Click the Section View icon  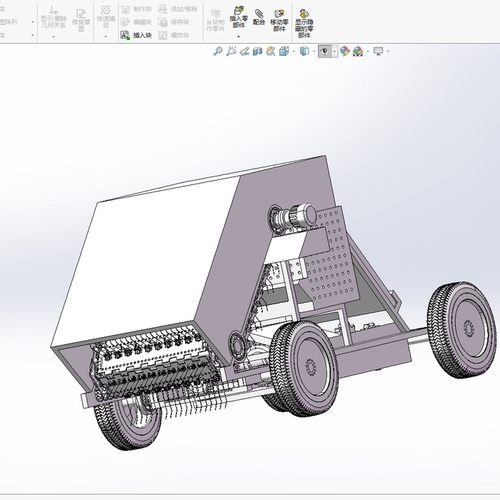(x=257, y=51)
